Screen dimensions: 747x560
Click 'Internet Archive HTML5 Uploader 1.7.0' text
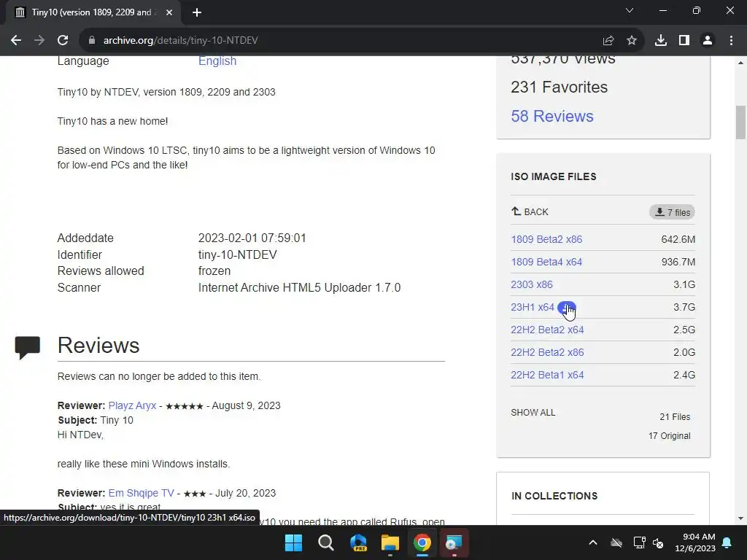click(299, 287)
